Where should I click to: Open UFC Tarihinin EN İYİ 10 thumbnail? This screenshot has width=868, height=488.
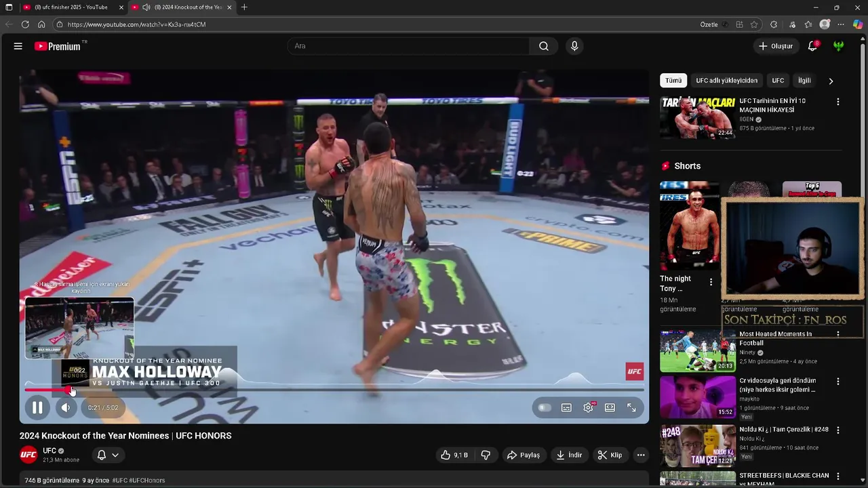point(698,117)
